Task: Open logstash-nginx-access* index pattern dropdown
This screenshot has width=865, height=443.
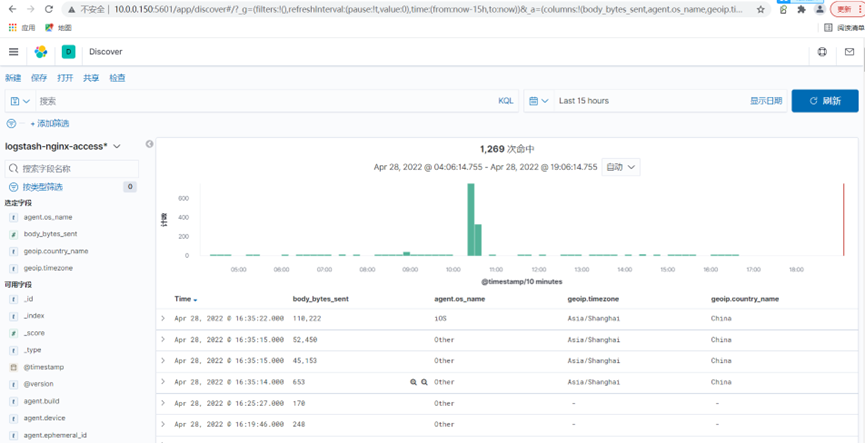Action: tap(62, 146)
